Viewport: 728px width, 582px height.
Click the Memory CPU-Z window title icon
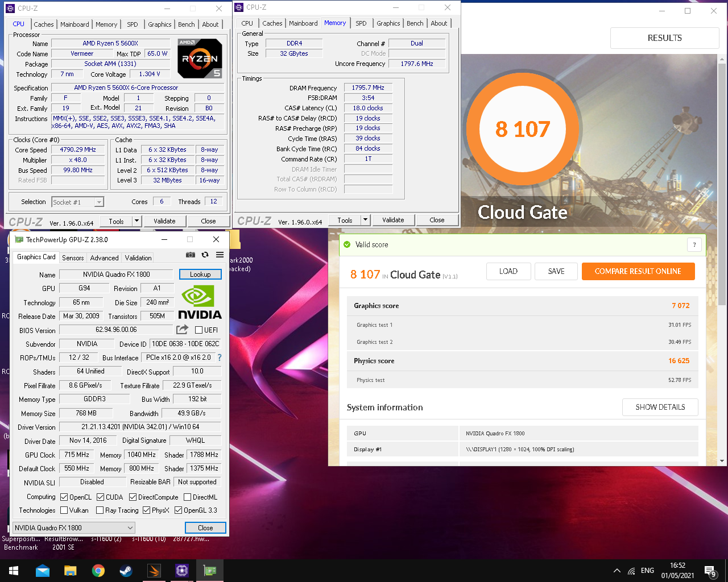239,7
